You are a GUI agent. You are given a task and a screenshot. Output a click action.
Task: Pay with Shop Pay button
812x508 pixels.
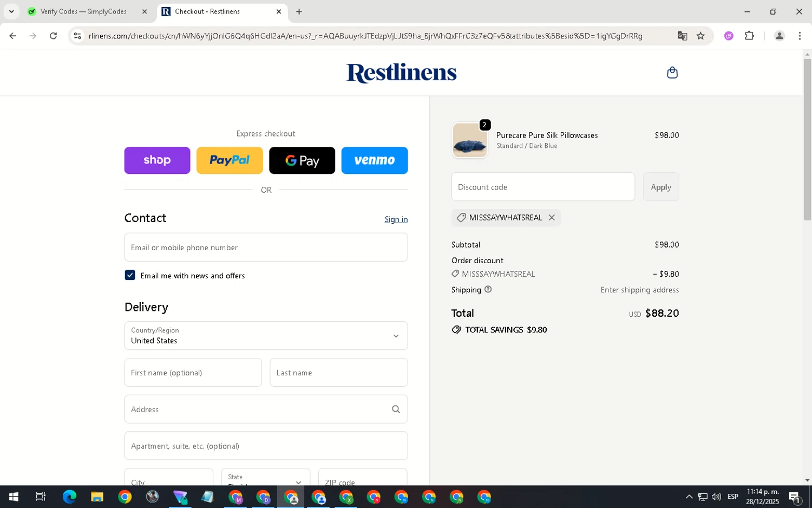(157, 160)
